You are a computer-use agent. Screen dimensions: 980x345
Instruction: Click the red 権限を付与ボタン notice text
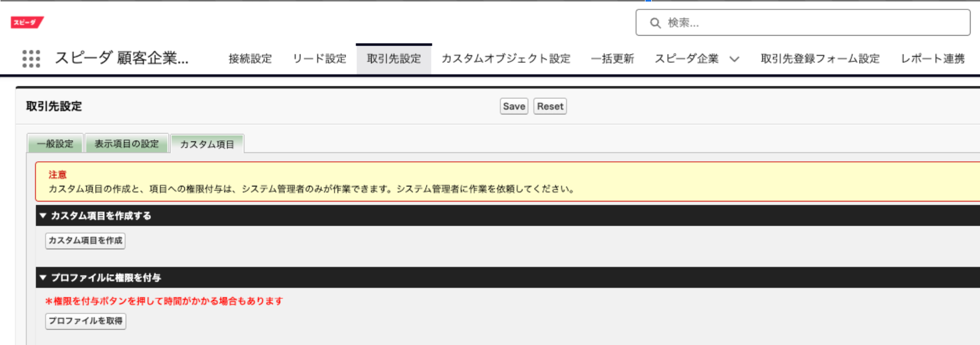[x=164, y=301]
